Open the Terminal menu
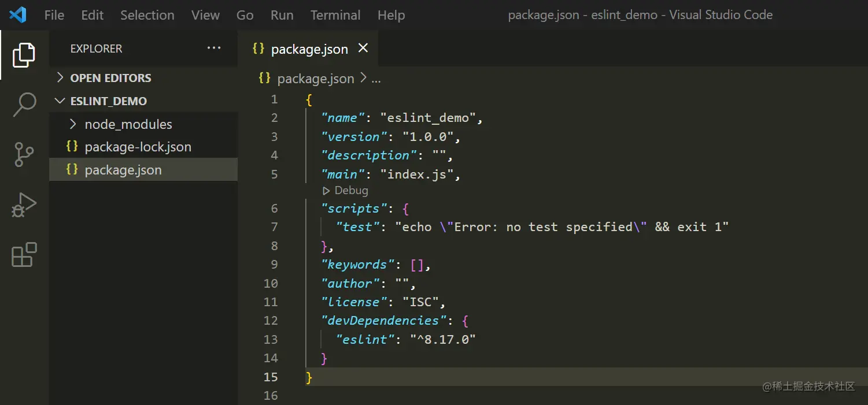Viewport: 868px width, 405px height. click(335, 15)
